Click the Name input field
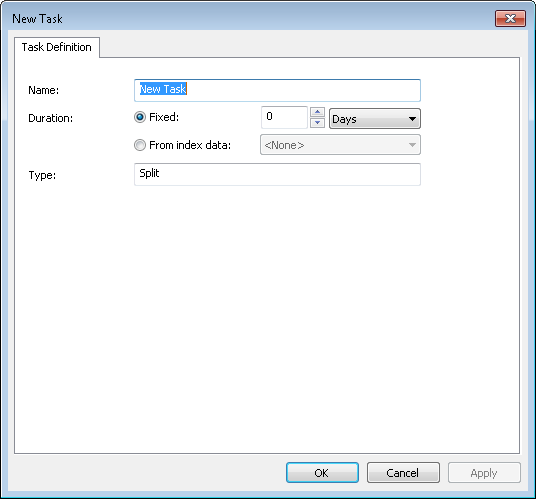 click(x=277, y=91)
